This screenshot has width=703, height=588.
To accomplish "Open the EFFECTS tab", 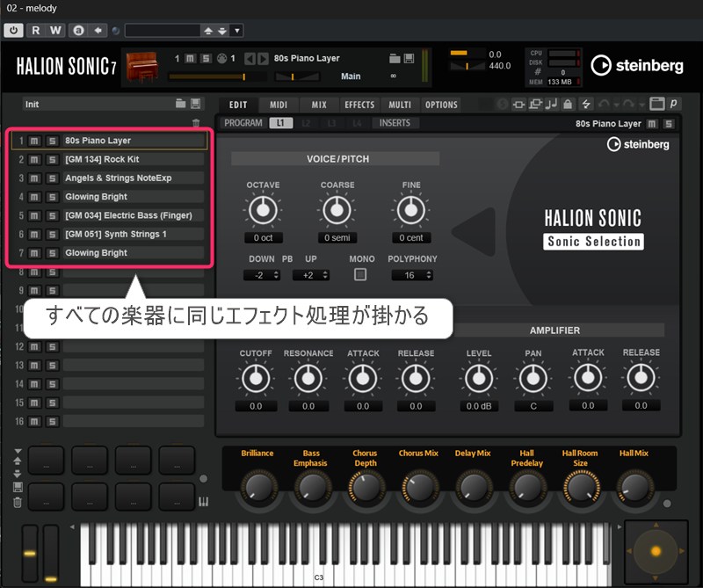I will point(359,105).
